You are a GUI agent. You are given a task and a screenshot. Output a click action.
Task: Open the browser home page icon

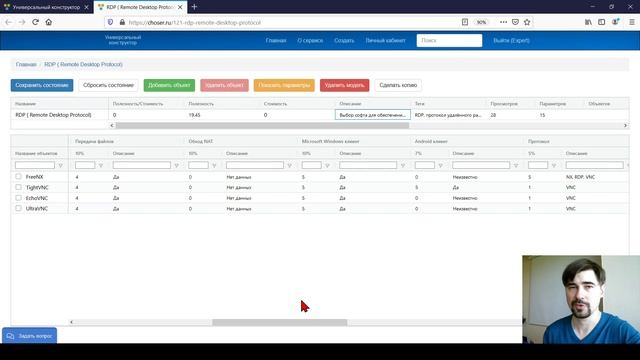coord(49,22)
